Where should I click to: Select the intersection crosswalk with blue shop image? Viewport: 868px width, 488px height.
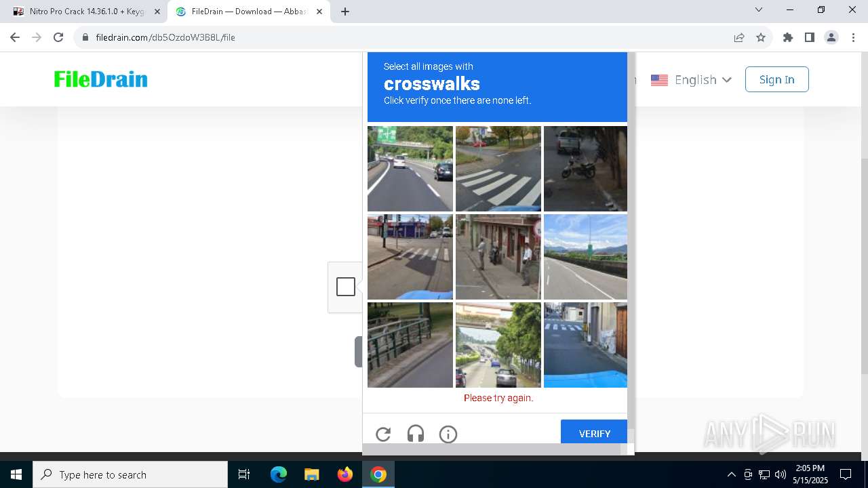[x=410, y=257]
